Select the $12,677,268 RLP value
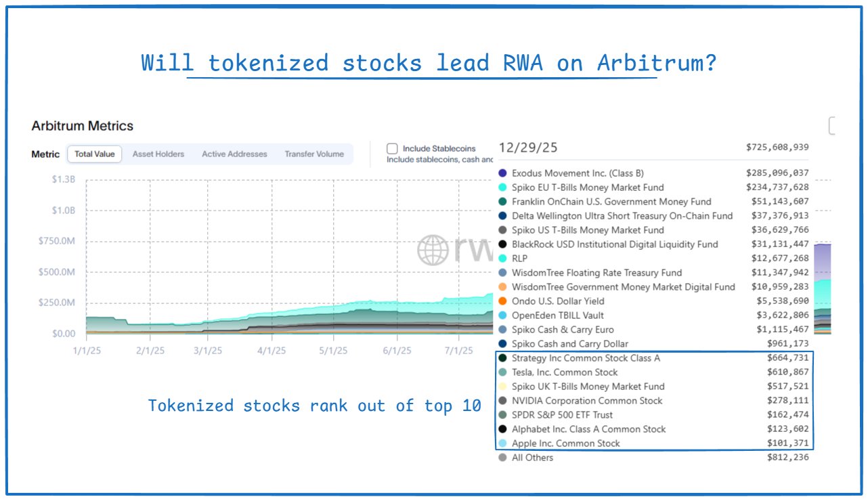The width and height of the screenshot is (868, 501). click(x=780, y=259)
